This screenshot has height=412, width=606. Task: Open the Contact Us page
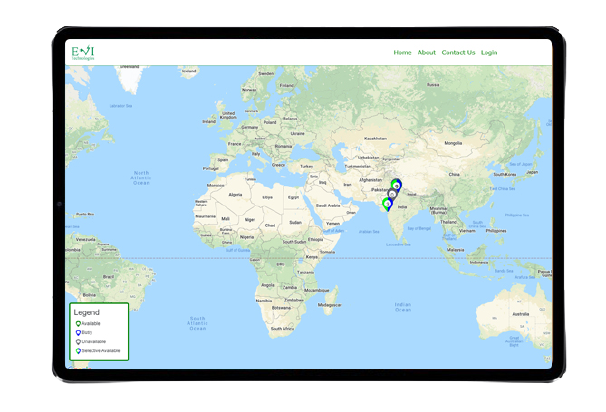(x=458, y=52)
